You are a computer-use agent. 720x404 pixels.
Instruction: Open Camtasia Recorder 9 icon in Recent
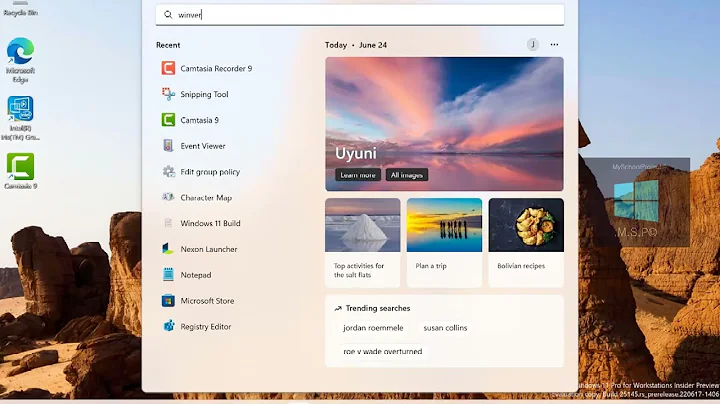pos(168,68)
